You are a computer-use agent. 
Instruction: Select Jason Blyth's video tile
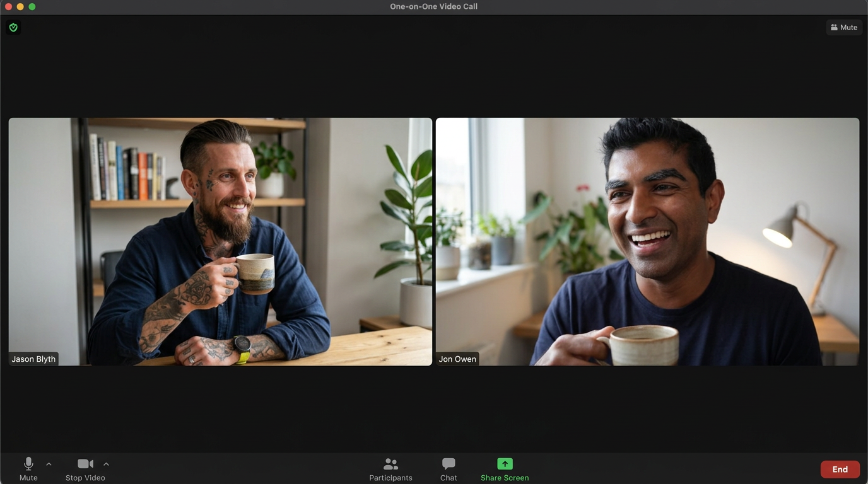pos(220,241)
